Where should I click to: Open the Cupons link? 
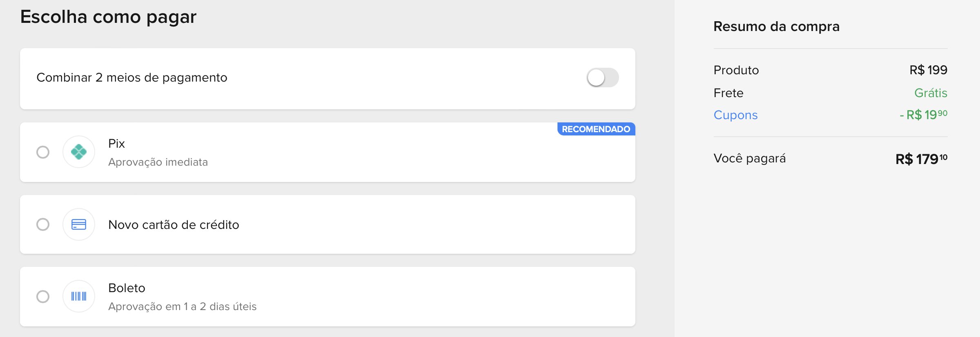click(x=735, y=115)
